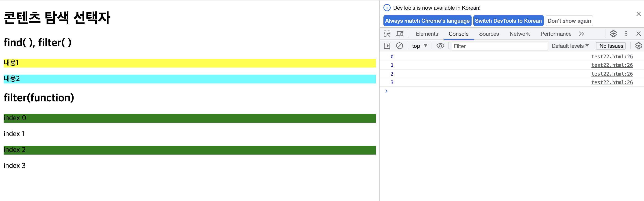Click the console log value 2
This screenshot has height=201, width=644.
[x=392, y=74]
